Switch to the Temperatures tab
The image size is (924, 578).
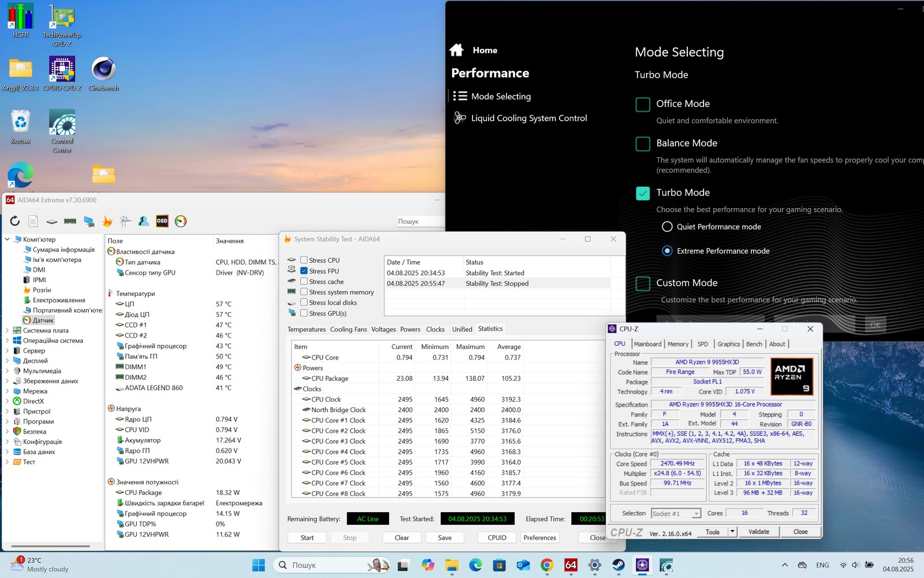point(307,329)
